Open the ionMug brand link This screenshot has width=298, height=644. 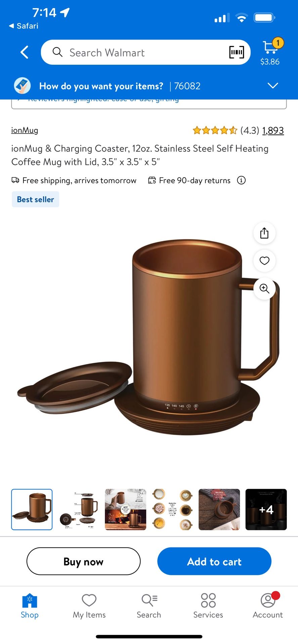point(25,130)
